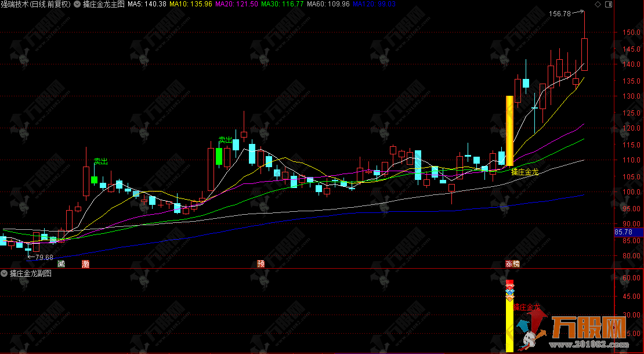The height and width of the screenshot is (354, 644).
Task: Click the 85.78 price tag on axis
Action: pyautogui.click(x=626, y=233)
